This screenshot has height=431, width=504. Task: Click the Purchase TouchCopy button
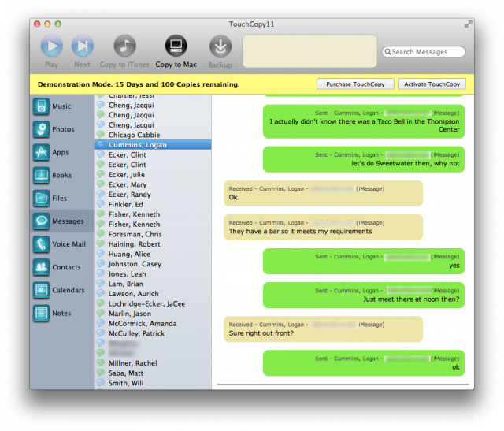(355, 84)
